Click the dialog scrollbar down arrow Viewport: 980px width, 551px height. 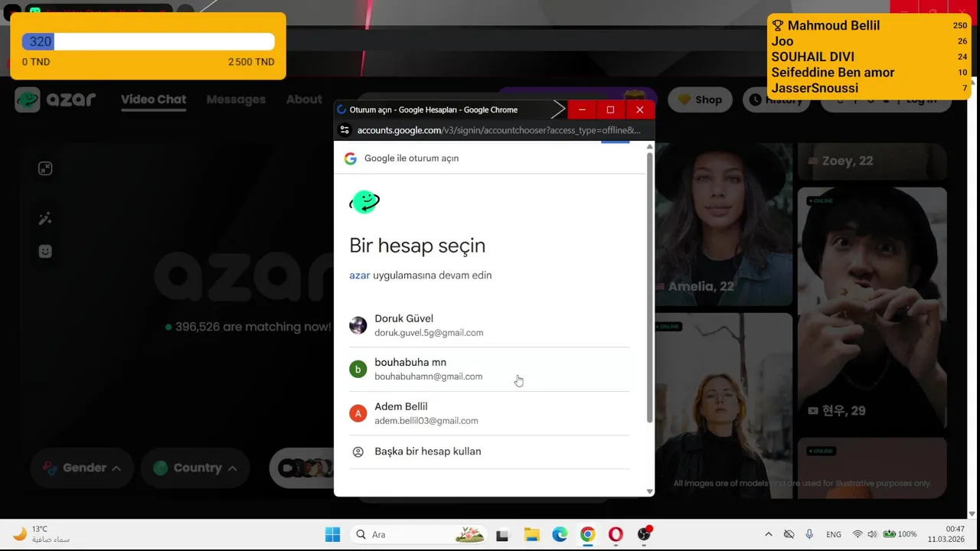(650, 491)
